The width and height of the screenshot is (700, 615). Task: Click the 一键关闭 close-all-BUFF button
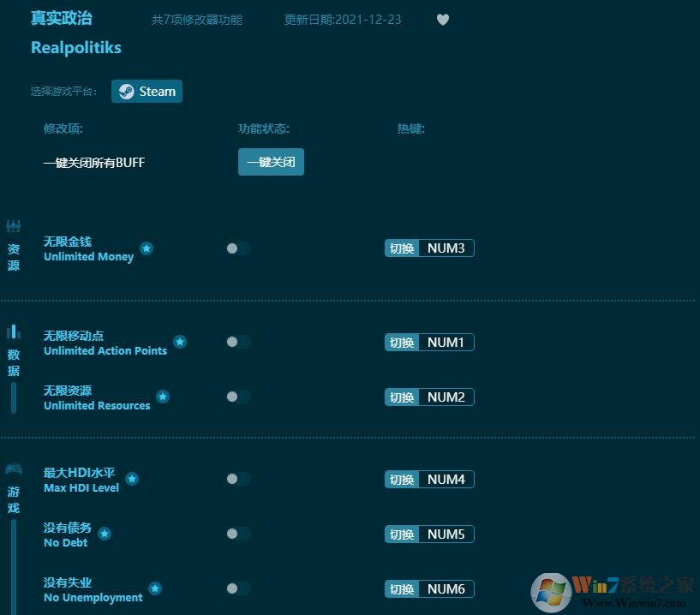tap(271, 162)
